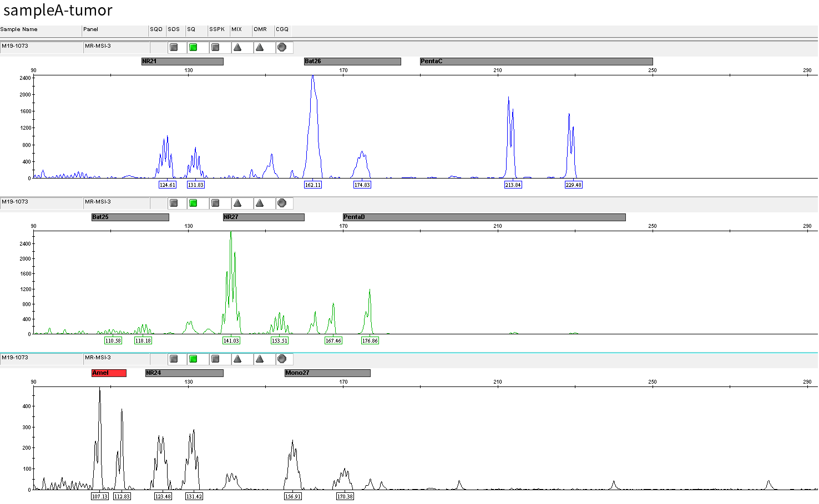Screen dimensions: 819x504
Task: Click the 112.83 peak label
Action: (122, 496)
